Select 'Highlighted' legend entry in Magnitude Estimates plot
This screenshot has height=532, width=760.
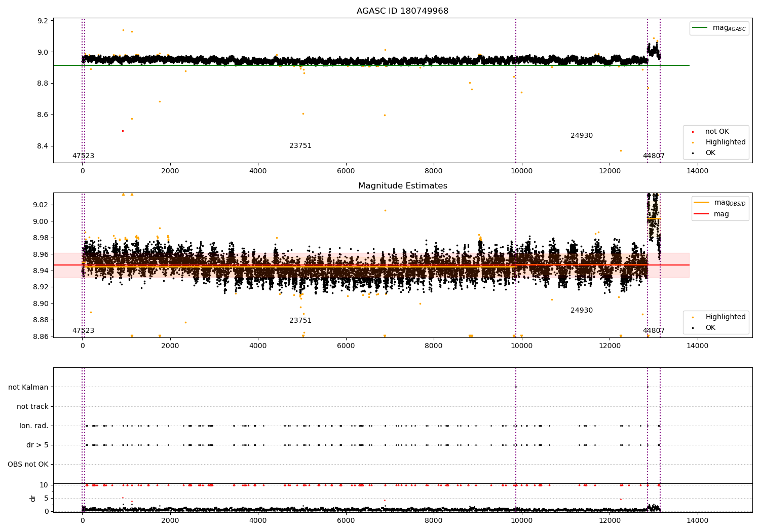pyautogui.click(x=725, y=317)
